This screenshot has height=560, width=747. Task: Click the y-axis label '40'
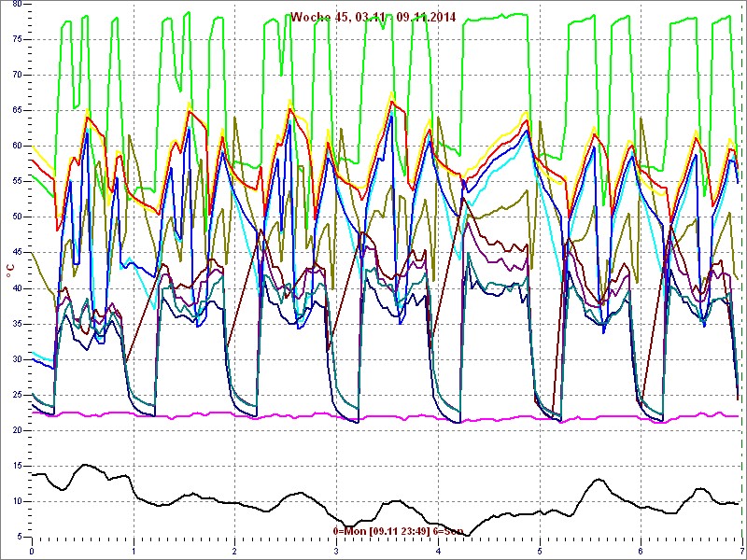click(x=16, y=288)
